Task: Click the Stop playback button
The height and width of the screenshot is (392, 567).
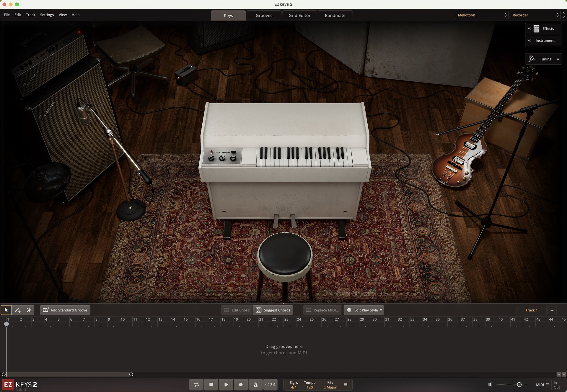Action: (x=211, y=385)
